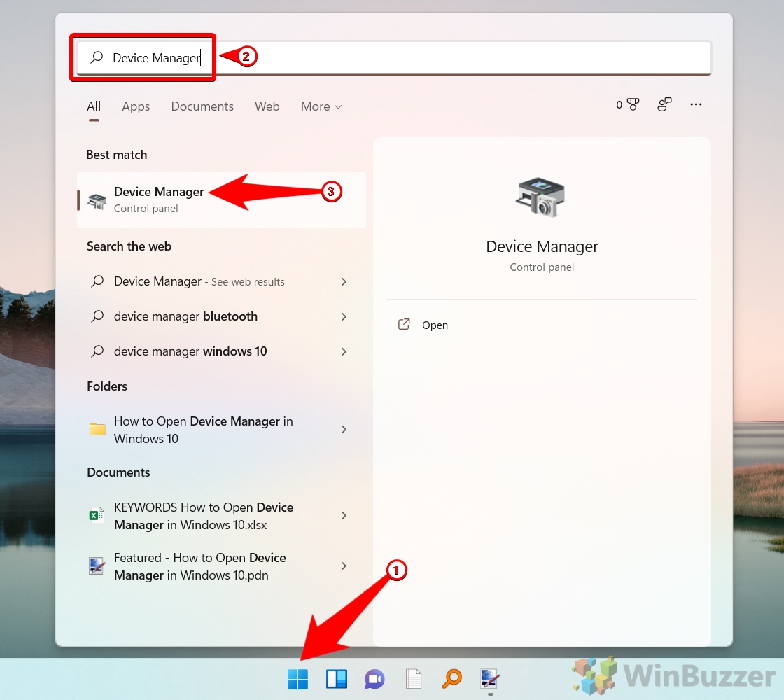
Task: Open Device Manager best match result
Action: [x=221, y=200]
